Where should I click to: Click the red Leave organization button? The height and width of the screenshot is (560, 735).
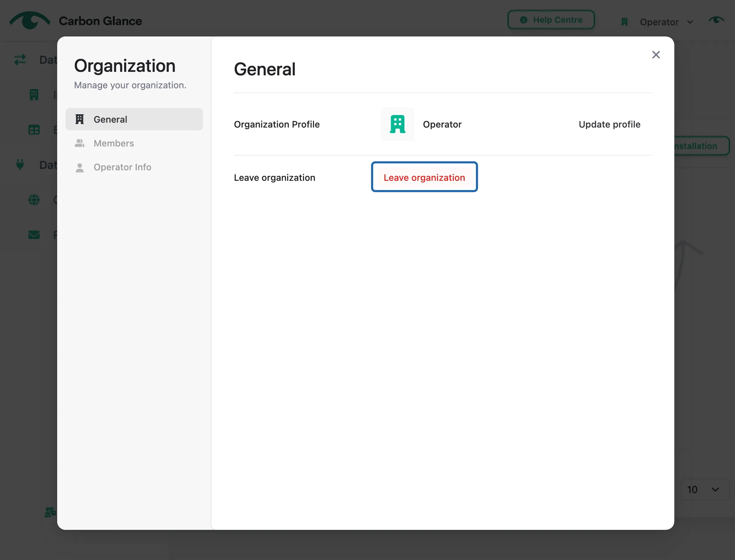click(424, 177)
